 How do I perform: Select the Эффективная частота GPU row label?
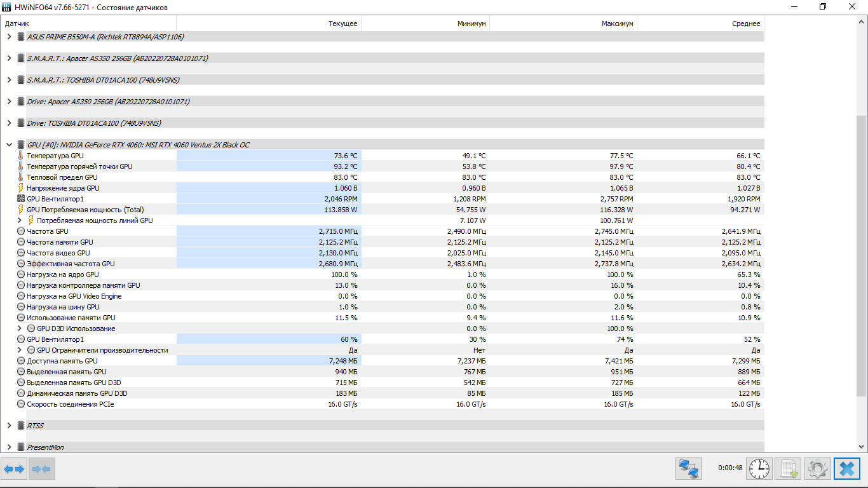point(71,264)
